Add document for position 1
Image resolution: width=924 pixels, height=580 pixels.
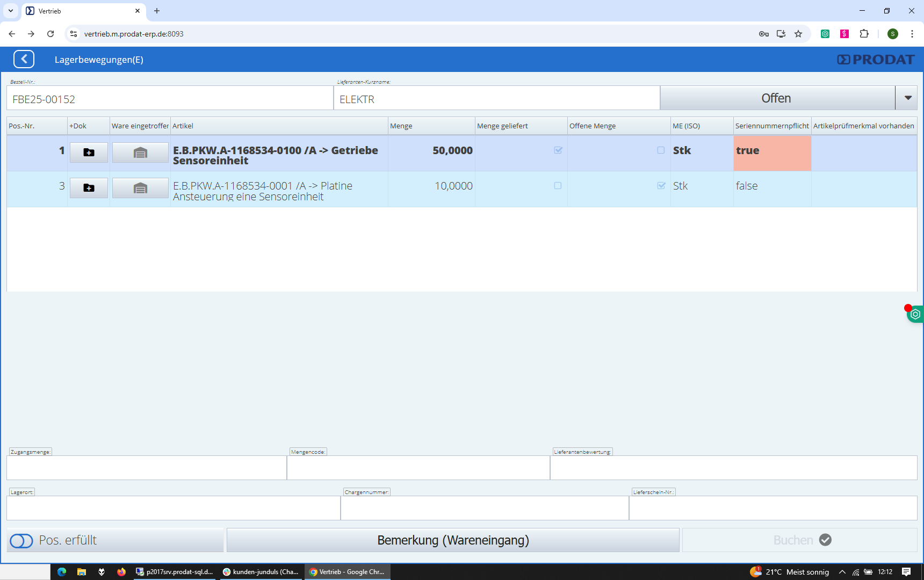tap(89, 153)
